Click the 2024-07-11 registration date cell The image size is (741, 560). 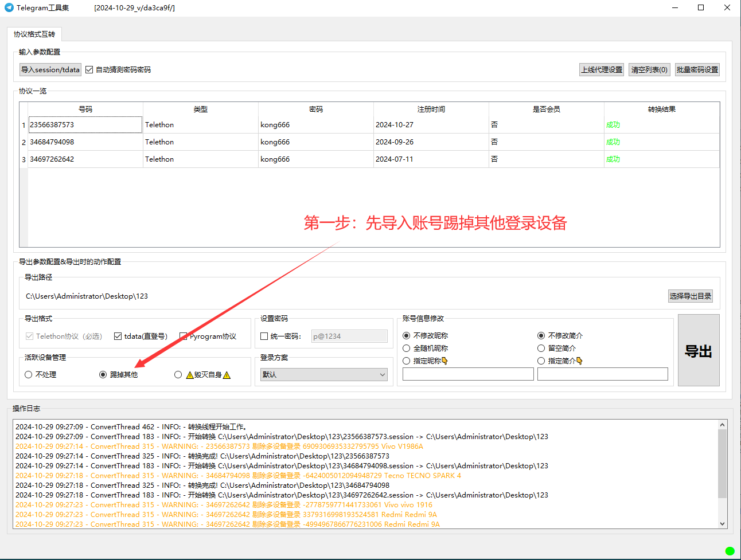click(x=431, y=159)
